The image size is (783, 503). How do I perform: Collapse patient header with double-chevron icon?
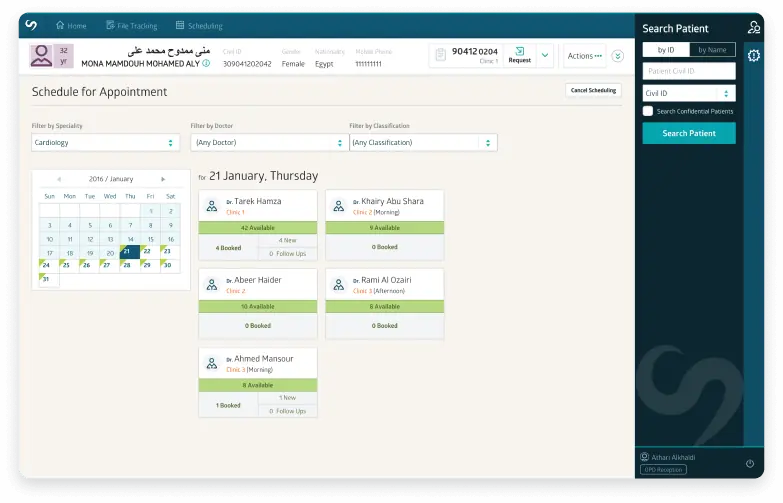tap(618, 56)
